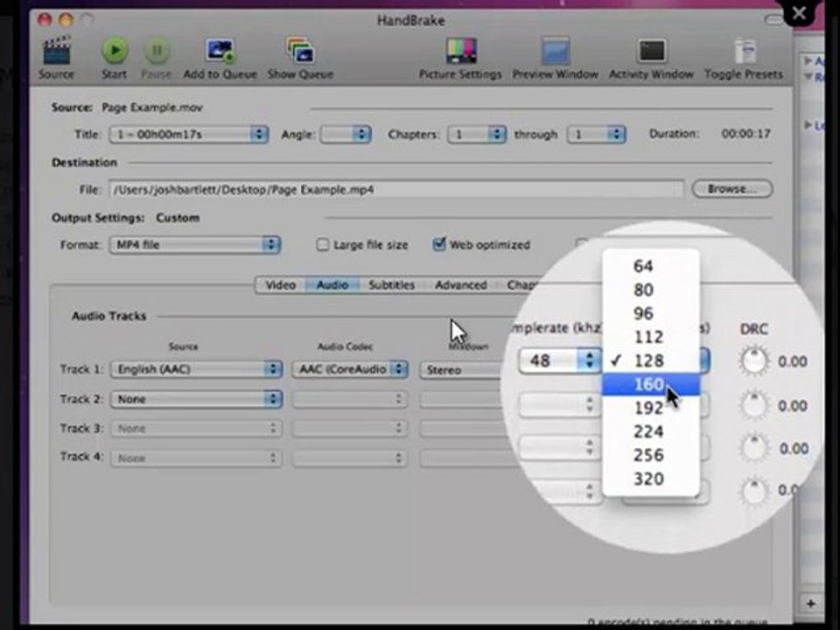Open the Activity Window icon

[x=651, y=52]
